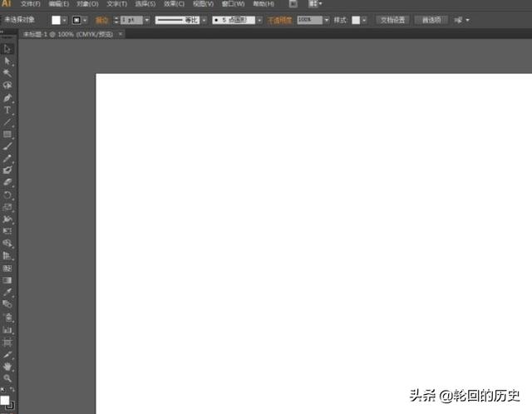
Task: Activate the Rectangle tool
Action: click(x=7, y=134)
